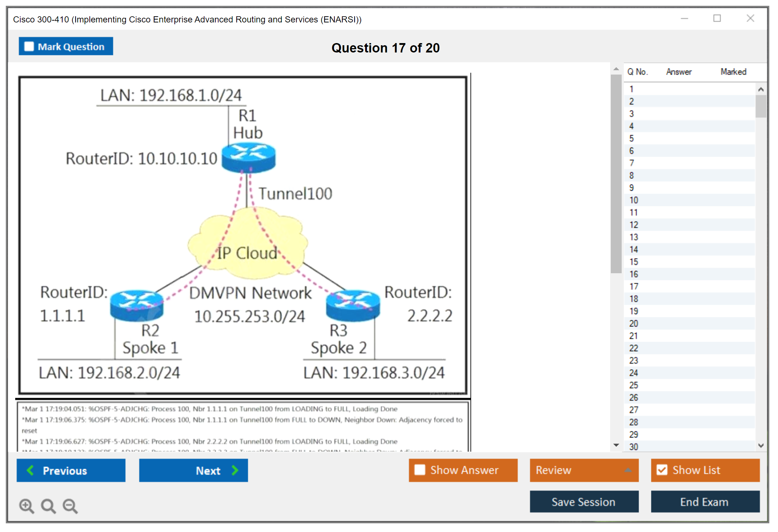Screen dimensions: 778x532
Task: Click the R2 Spoke 1 router icon
Action: tap(137, 305)
